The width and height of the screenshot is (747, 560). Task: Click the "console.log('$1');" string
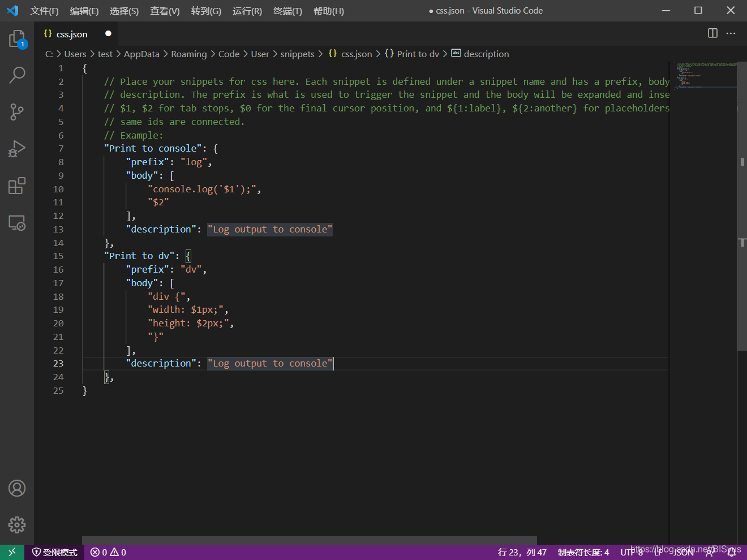tap(202, 189)
